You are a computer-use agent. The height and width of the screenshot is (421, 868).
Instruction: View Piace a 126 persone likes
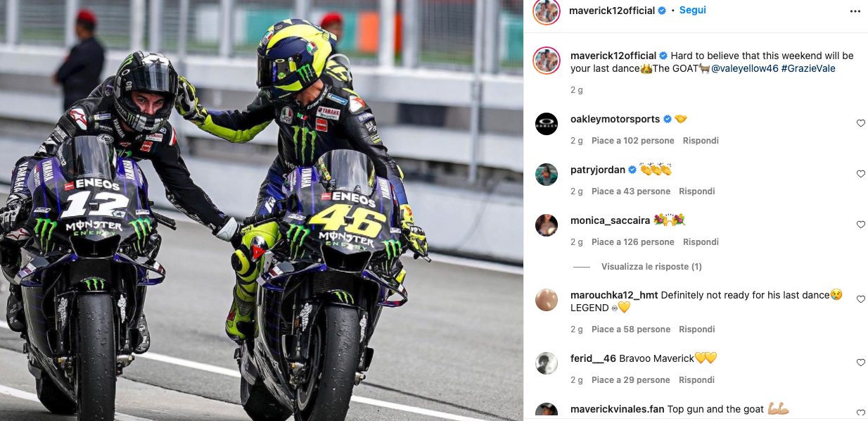coord(633,242)
